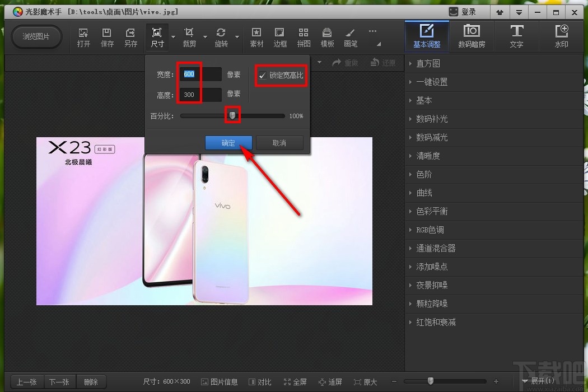Toggle 锁定宽高比 lock aspect ratio checkbox
Viewport: 588px width, 392px height.
pos(263,76)
